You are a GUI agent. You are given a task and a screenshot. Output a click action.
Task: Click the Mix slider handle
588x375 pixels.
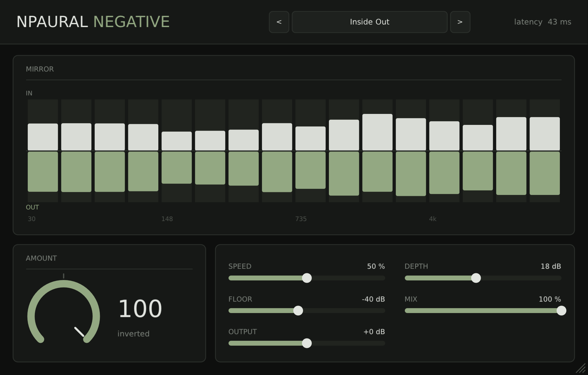(561, 310)
